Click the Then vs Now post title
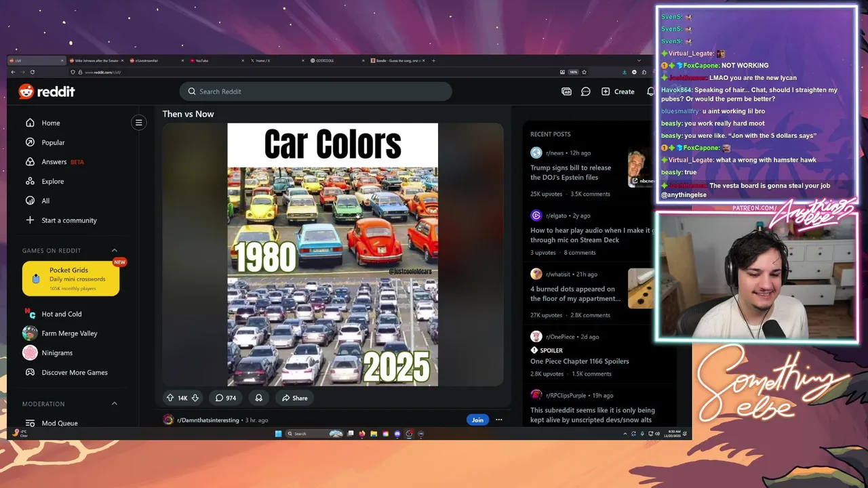 [188, 114]
